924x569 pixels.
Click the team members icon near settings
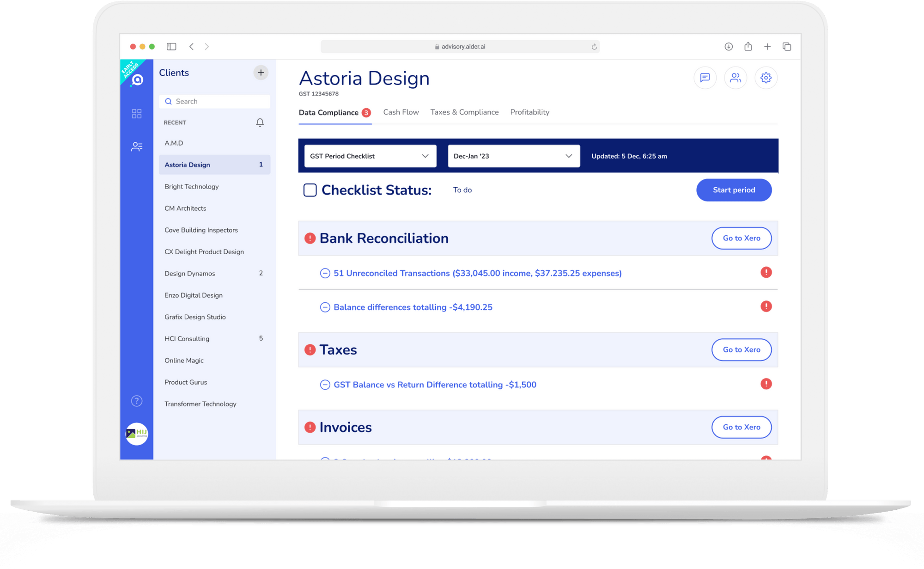point(736,78)
